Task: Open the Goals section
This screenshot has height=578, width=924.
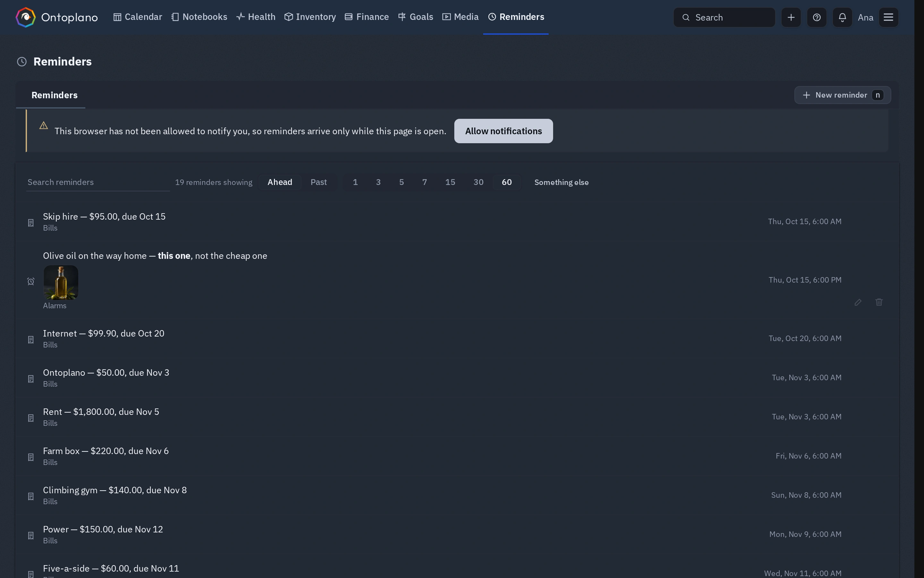Action: click(415, 17)
